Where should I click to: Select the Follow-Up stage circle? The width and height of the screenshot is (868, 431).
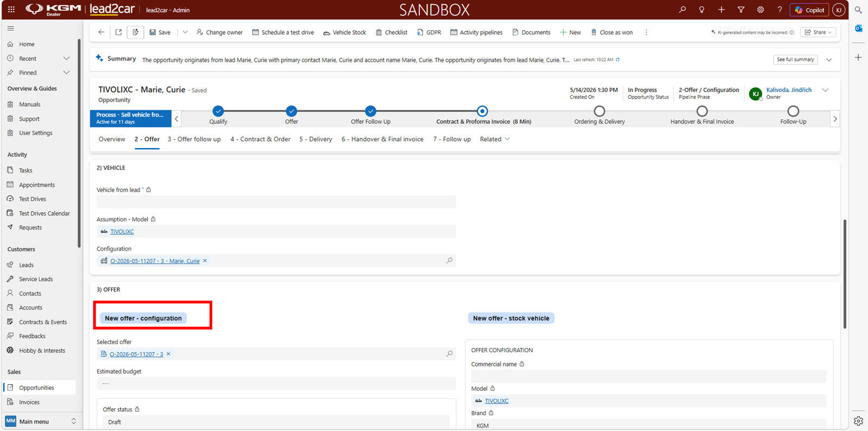(793, 111)
